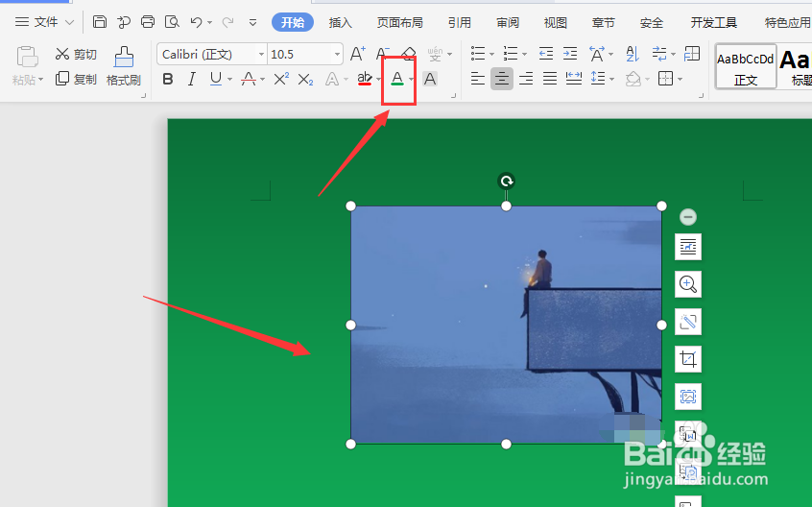Select the Format Painter (格式刷) tool
Viewport: 812px width, 507px height.
coord(124,66)
